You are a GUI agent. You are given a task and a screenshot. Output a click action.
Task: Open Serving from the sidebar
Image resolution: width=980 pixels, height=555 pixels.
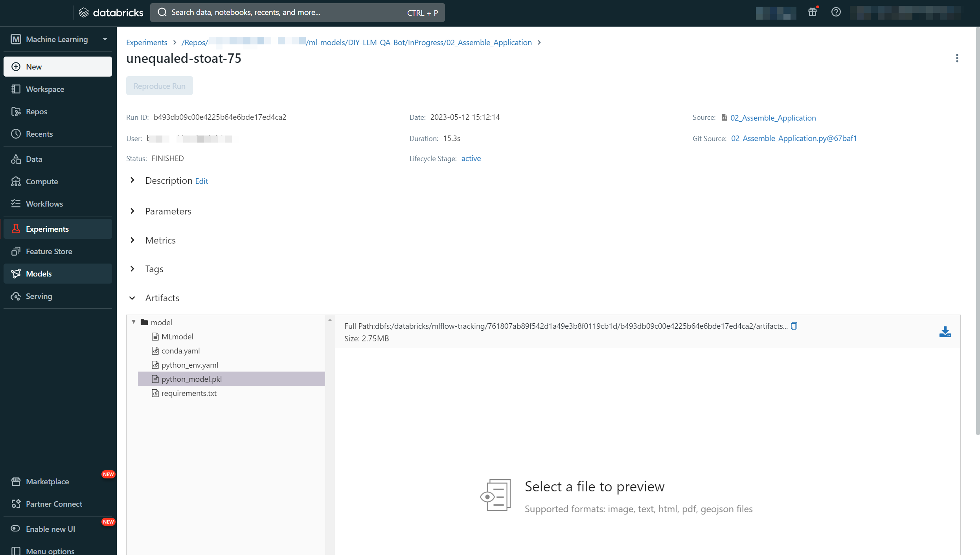tap(39, 296)
